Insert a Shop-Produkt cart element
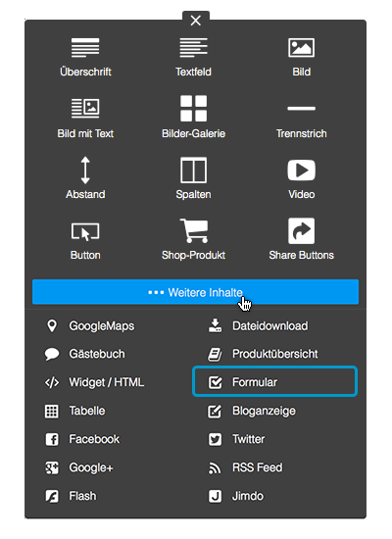 click(x=193, y=239)
